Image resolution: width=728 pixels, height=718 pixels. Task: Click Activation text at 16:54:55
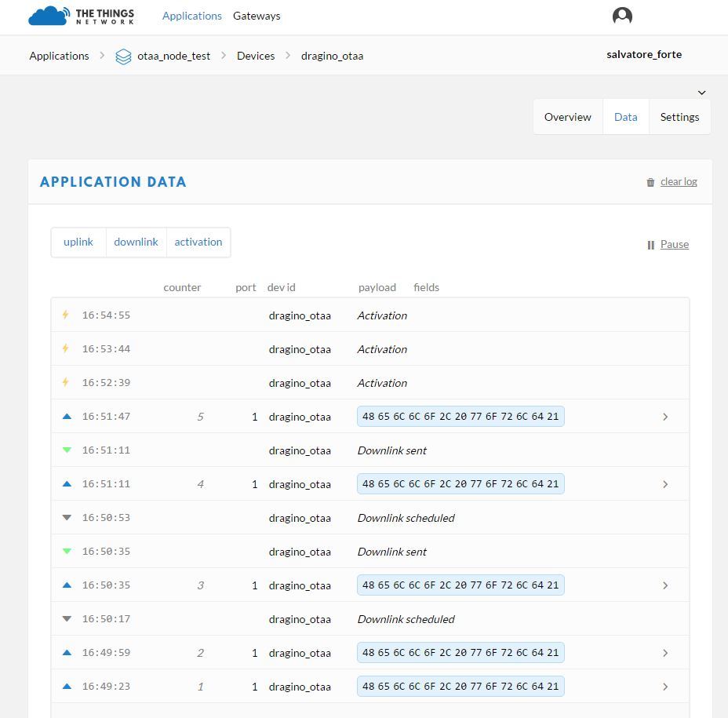382,315
